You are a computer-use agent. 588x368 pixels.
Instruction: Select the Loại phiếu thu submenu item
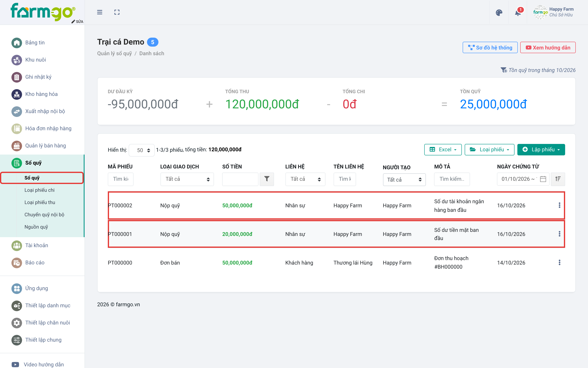click(x=40, y=202)
